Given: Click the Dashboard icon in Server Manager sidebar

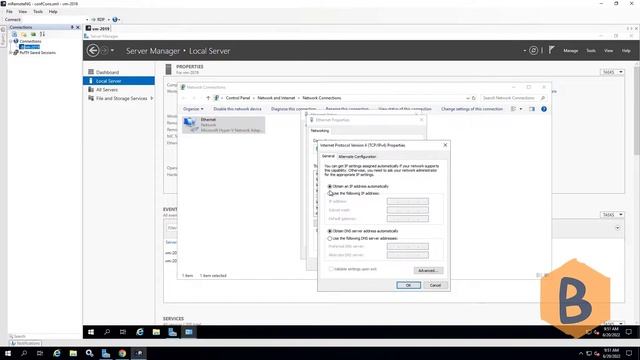Looking at the screenshot, I should coord(91,72).
